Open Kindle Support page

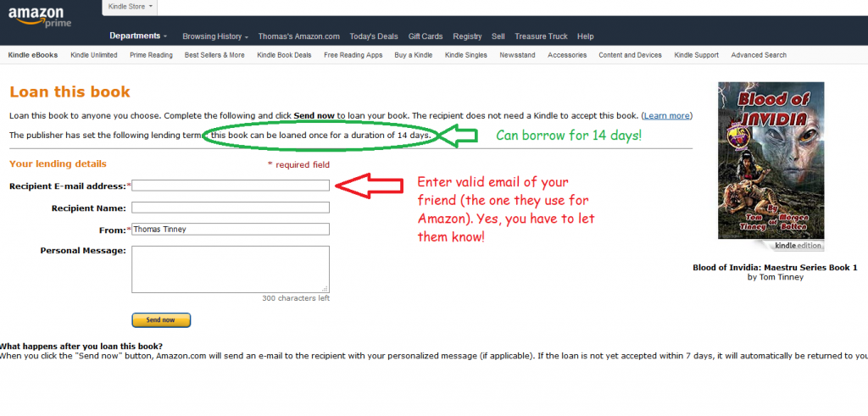697,55
